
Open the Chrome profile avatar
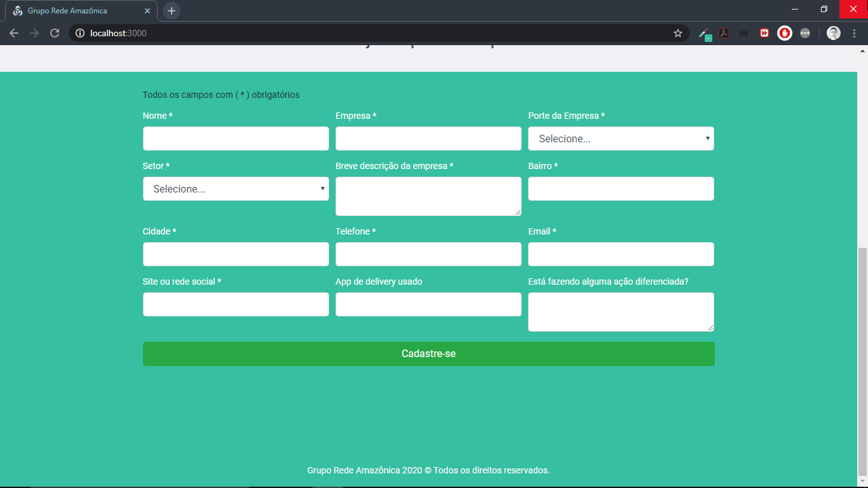tap(834, 33)
